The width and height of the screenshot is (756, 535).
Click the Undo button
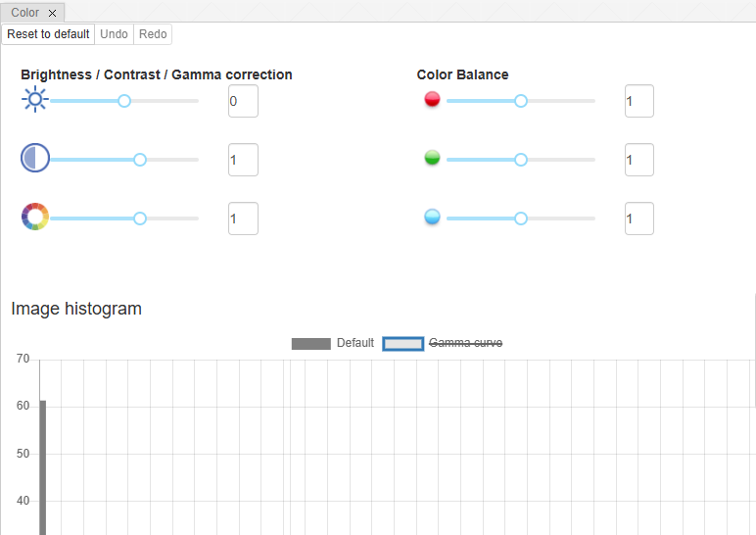click(114, 34)
